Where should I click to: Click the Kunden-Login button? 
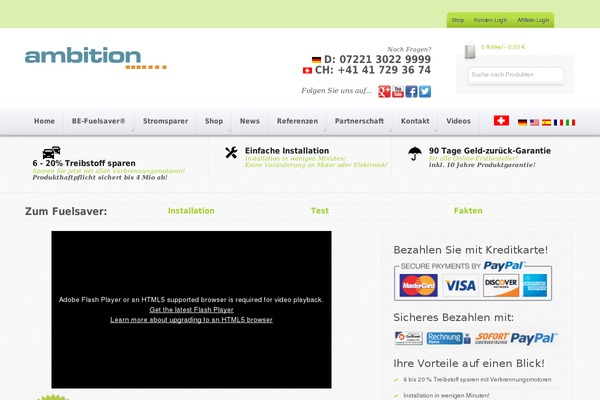pyautogui.click(x=491, y=20)
